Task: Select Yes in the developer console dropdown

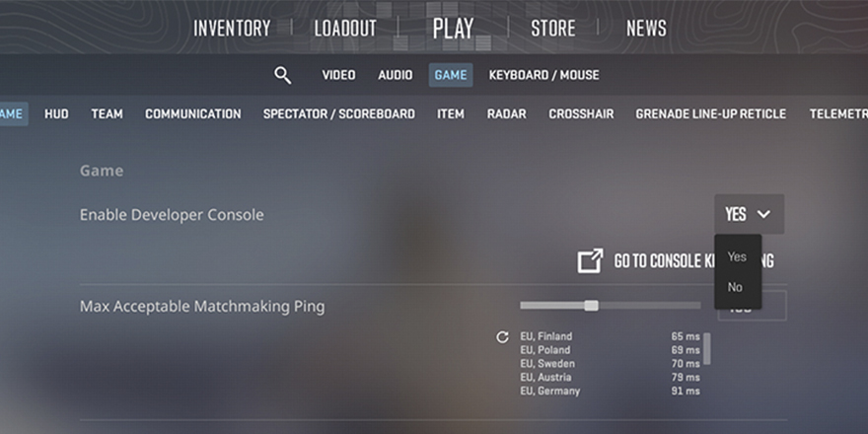Action: coord(738,256)
